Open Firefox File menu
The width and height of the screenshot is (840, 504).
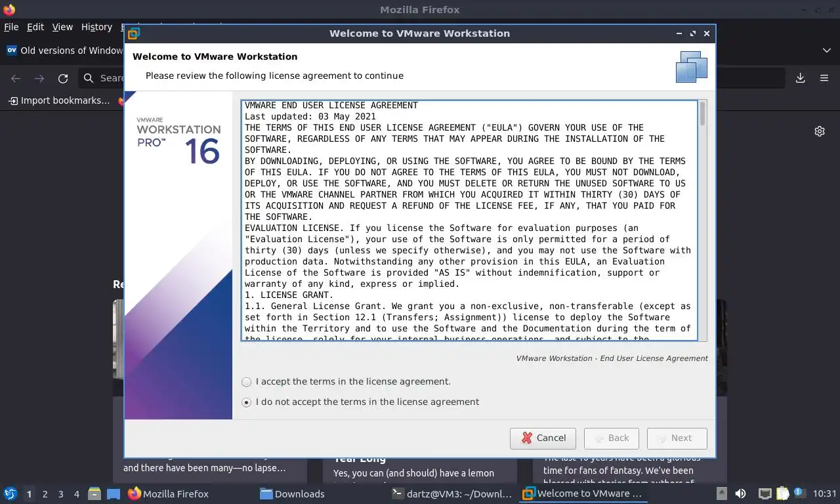[11, 27]
